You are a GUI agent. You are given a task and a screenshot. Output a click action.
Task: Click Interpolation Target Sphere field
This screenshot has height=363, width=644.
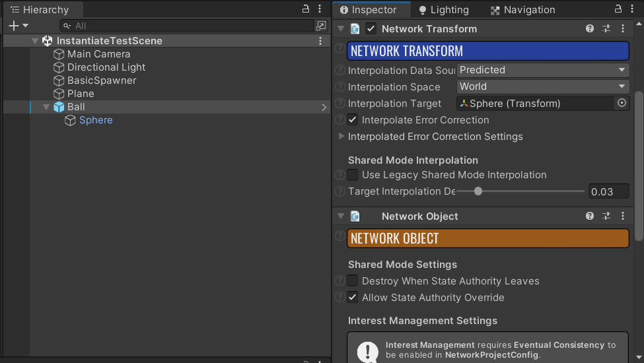tap(535, 104)
